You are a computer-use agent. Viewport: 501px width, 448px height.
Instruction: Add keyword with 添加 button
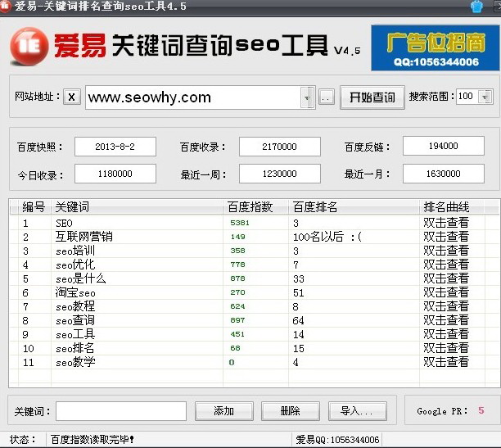[x=224, y=411]
